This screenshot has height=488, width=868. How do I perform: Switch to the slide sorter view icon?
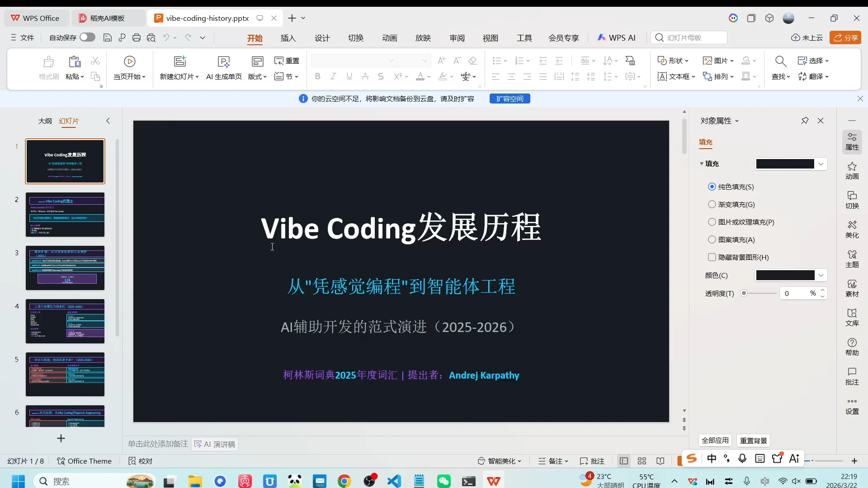pyautogui.click(x=642, y=461)
